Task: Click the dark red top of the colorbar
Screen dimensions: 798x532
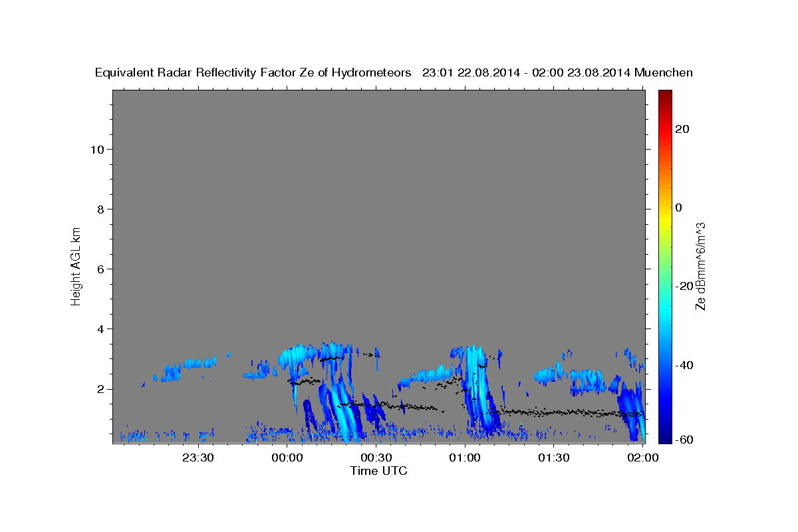Action: pos(665,96)
